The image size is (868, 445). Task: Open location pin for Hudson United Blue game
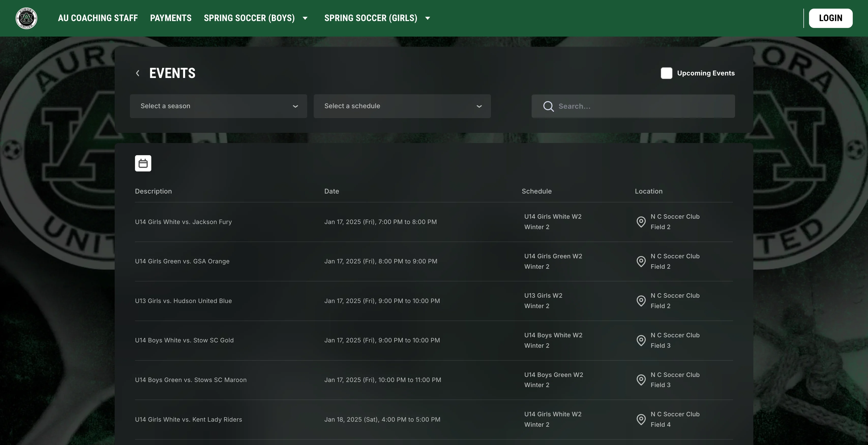click(641, 301)
